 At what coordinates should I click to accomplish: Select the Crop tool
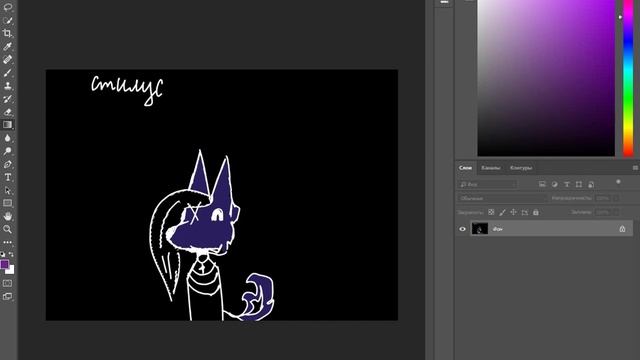coord(7,33)
